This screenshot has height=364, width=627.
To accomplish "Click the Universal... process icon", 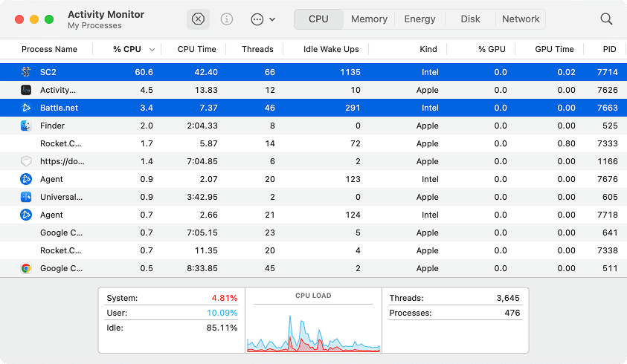I will [x=26, y=197].
